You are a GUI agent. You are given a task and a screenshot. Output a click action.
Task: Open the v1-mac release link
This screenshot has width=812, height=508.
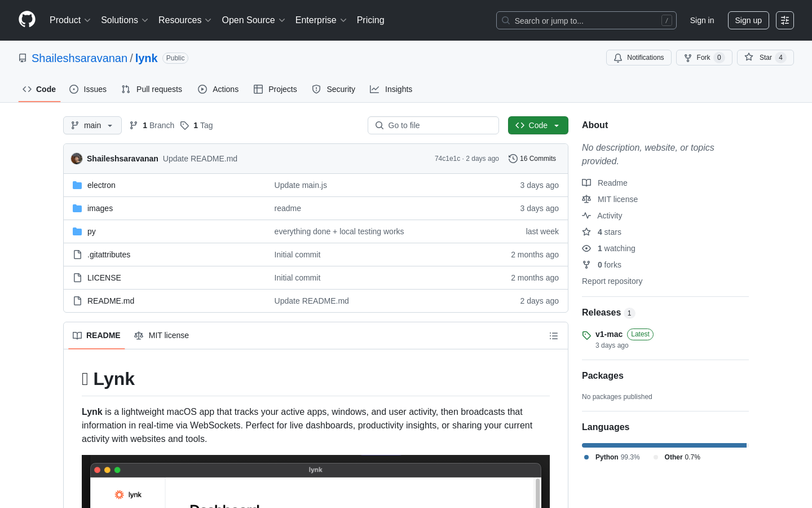[609, 334]
